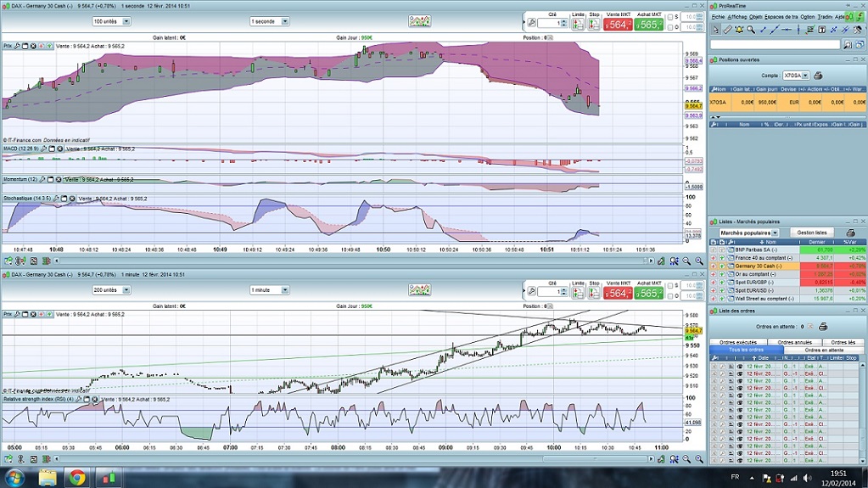Switch to Ordres exécutés tab
The image size is (868, 488).
tap(738, 342)
